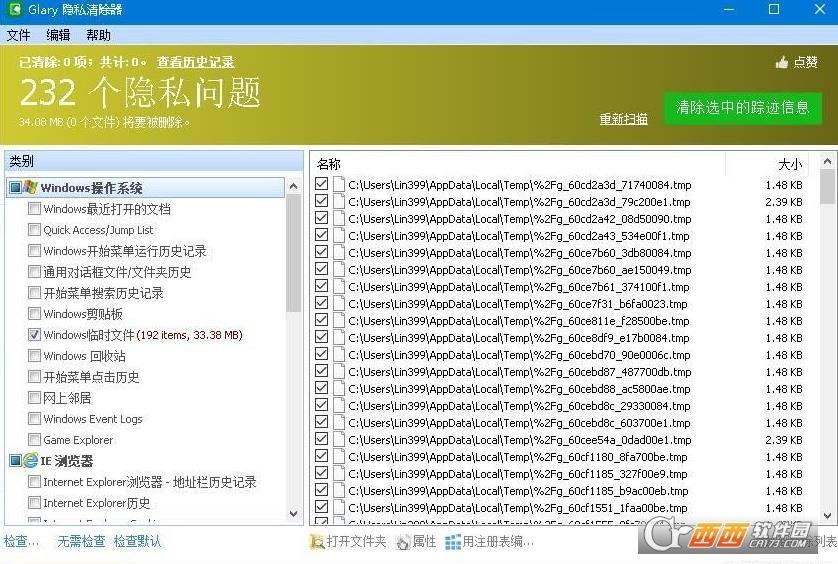Click file icon of 60cd2a3d_79c200e1.tmp row

338,202
